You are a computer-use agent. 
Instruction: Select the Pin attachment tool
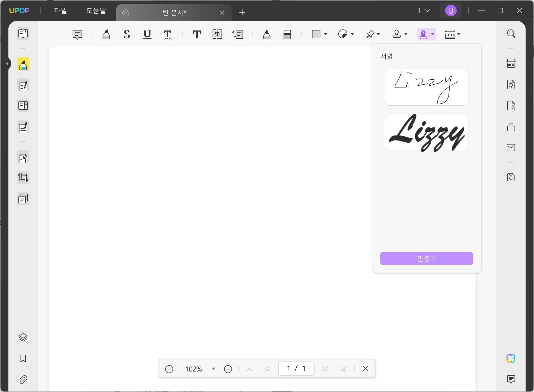[370, 34]
